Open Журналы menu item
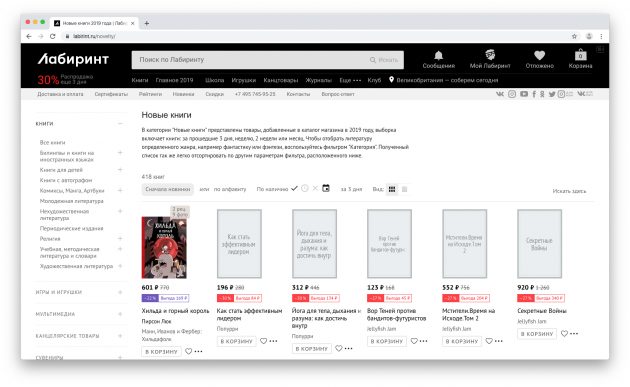This screenshot has width=630, height=387. tap(318, 80)
